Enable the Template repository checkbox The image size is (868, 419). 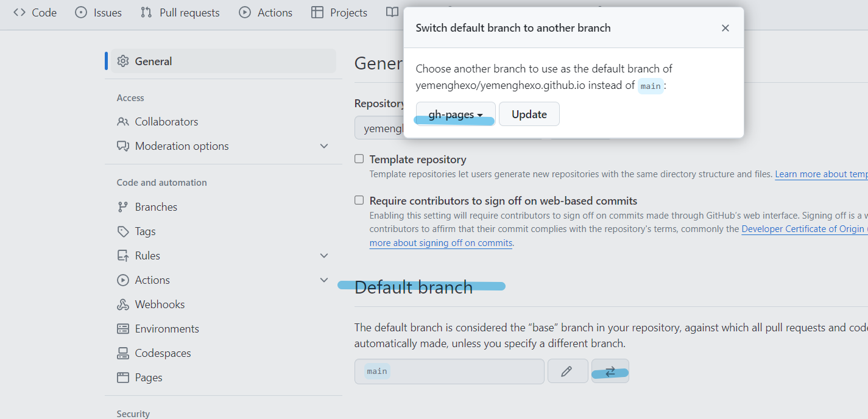coord(359,159)
